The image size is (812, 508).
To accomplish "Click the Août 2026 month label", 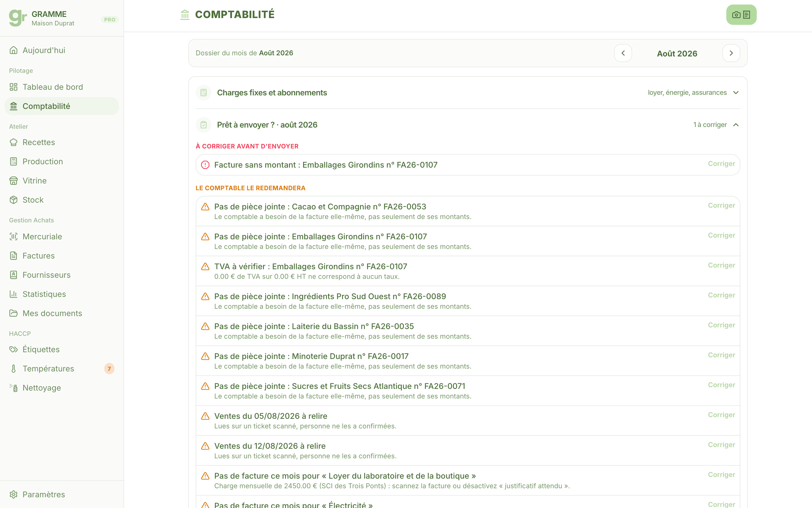I will (x=677, y=53).
